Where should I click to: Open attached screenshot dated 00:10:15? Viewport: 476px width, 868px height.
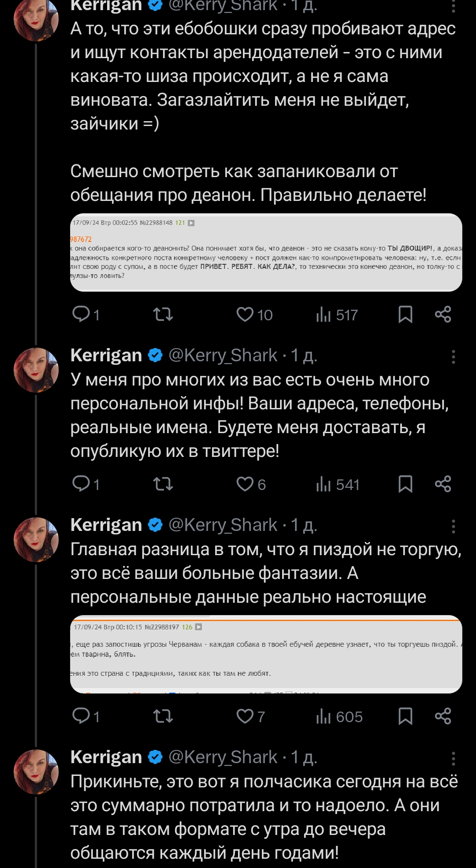(266, 654)
